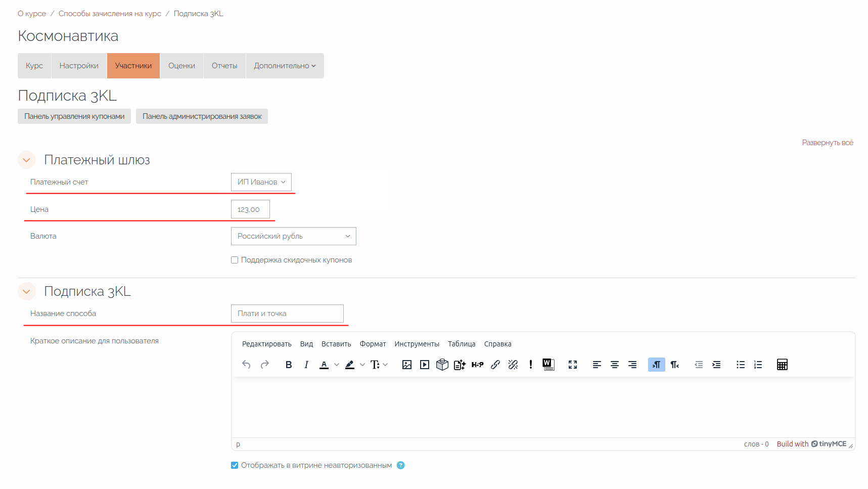Open the text color picker arrow

click(337, 365)
